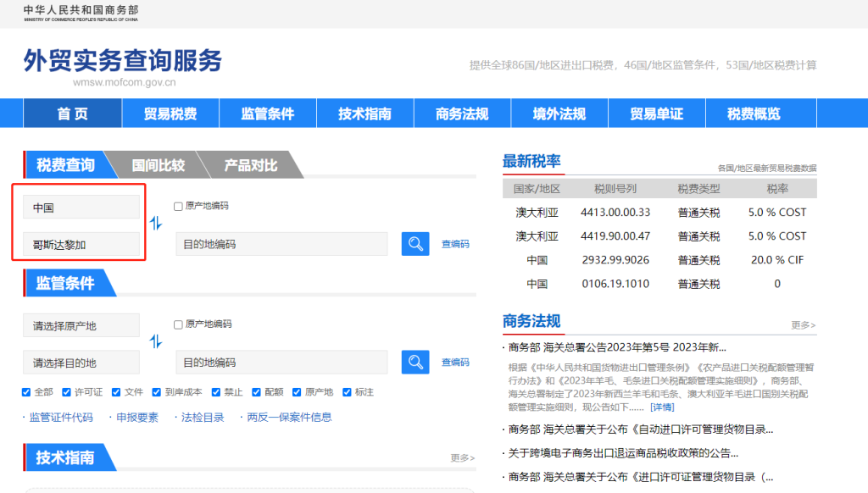868x493 pixels.
Task: Open 法检目录 link
Action: click(203, 418)
